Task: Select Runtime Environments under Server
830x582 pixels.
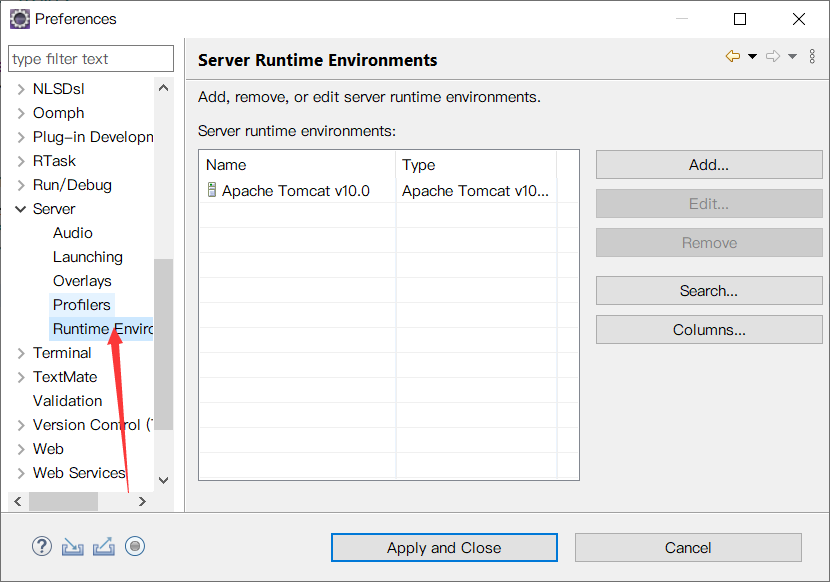Action: 102,329
